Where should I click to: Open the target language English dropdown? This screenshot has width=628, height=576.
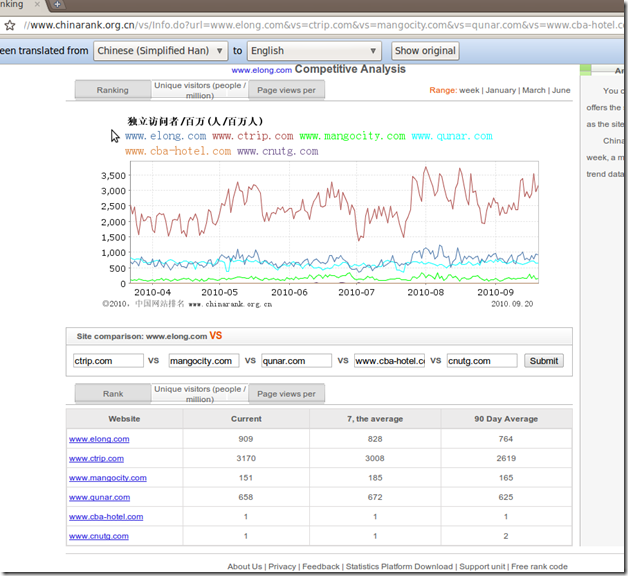click(314, 50)
